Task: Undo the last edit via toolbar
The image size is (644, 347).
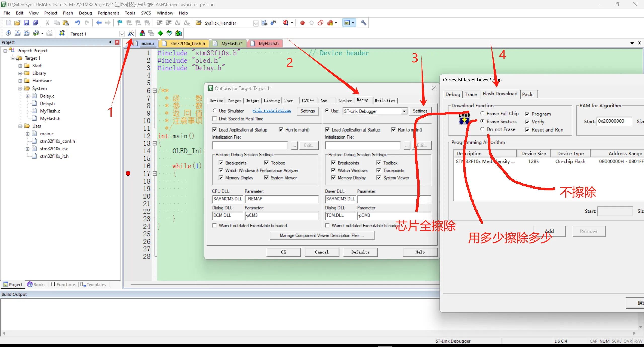Action: pos(78,23)
